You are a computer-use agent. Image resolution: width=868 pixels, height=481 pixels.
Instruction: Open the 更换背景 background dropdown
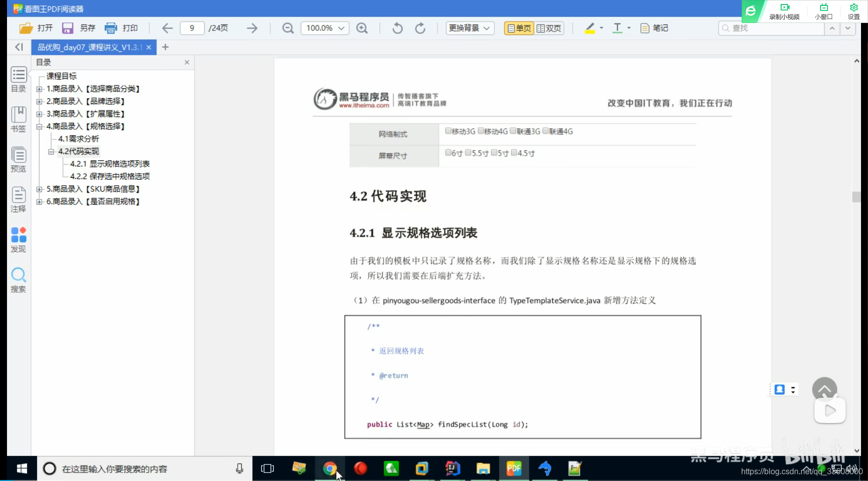click(470, 28)
